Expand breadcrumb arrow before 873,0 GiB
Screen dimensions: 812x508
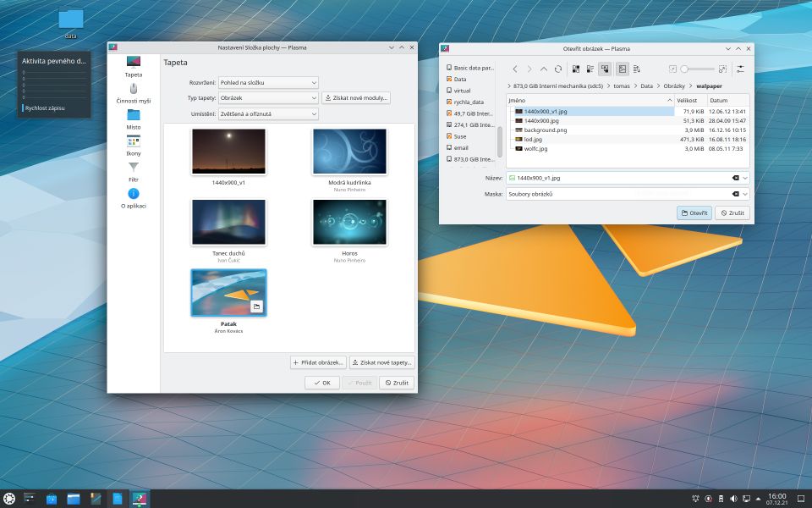(508, 86)
